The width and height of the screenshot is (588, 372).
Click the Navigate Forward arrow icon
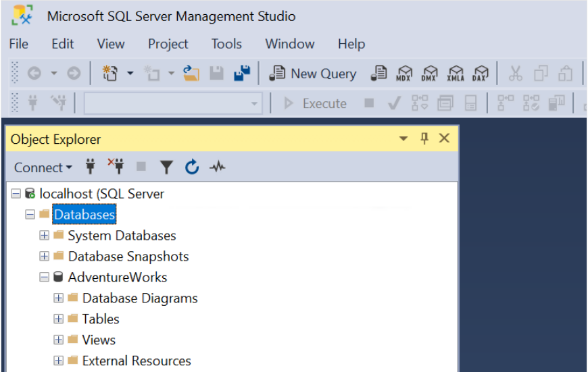click(x=74, y=73)
